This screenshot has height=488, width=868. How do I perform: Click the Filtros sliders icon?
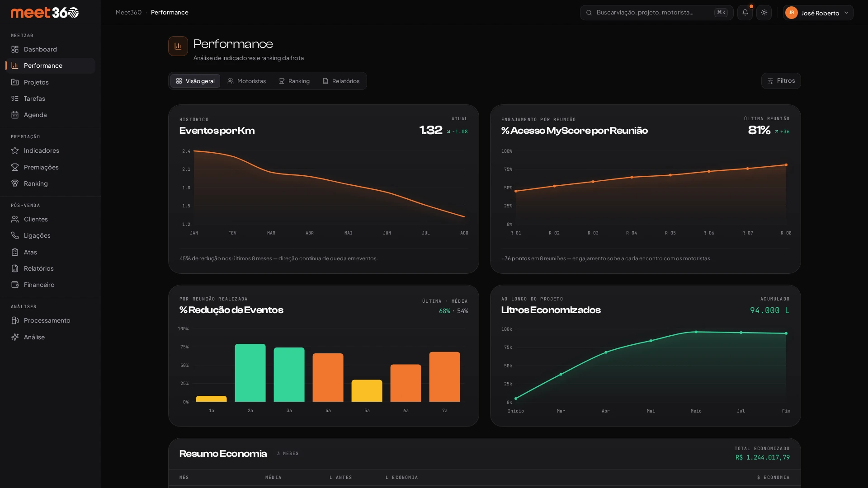tap(770, 81)
